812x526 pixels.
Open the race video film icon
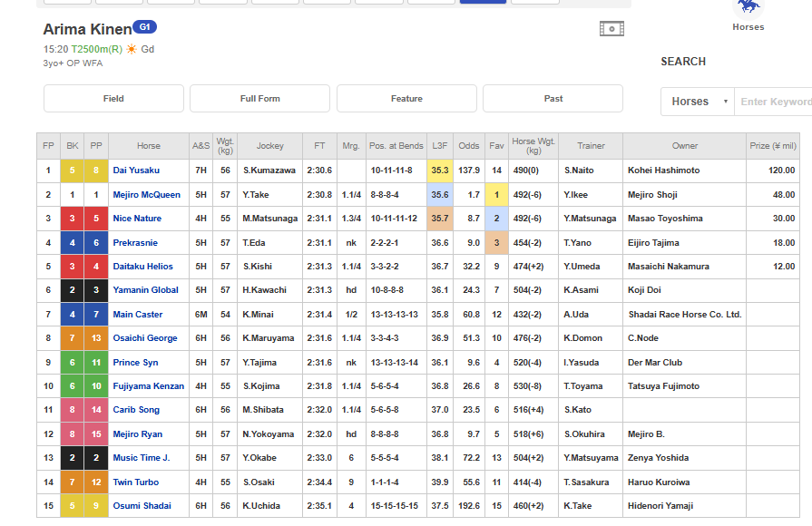[x=611, y=28]
